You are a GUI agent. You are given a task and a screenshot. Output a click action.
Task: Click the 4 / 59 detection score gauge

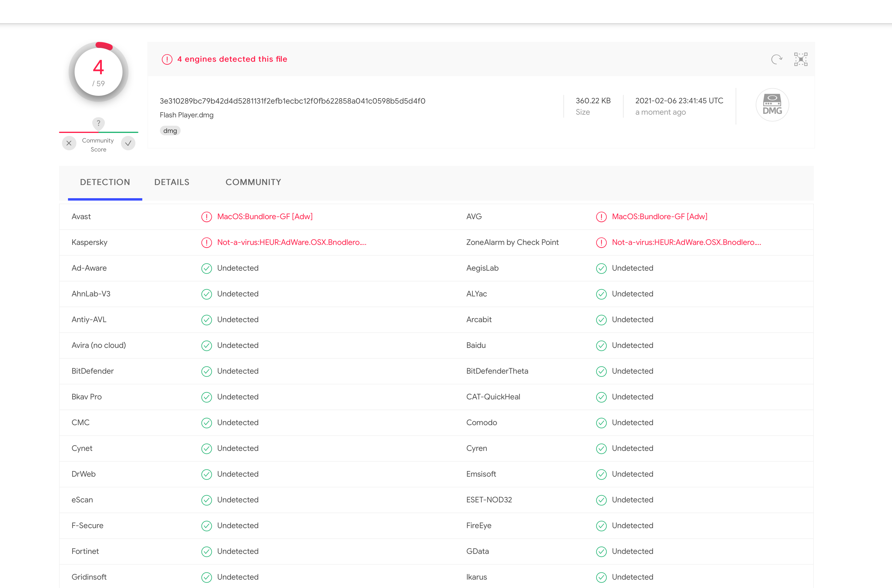pos(98,72)
